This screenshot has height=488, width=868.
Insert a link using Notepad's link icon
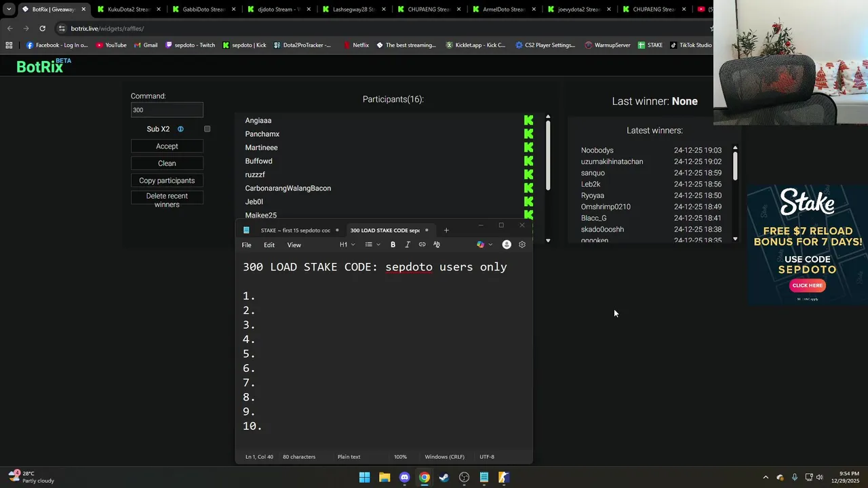pos(422,245)
